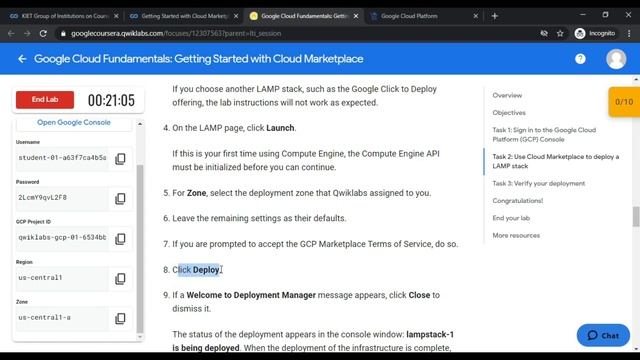Click the address bar lock icon
The image size is (640, 360).
point(63,33)
